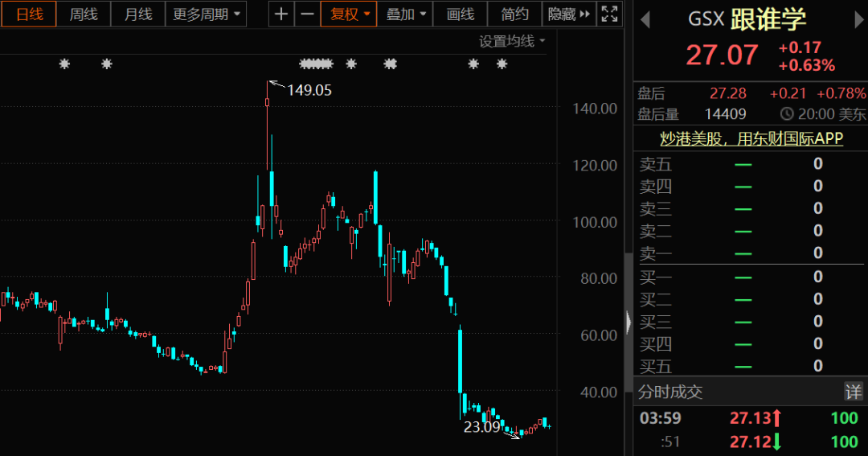Toggle the 画线 drawing mode
868x456 pixels.
tap(460, 14)
